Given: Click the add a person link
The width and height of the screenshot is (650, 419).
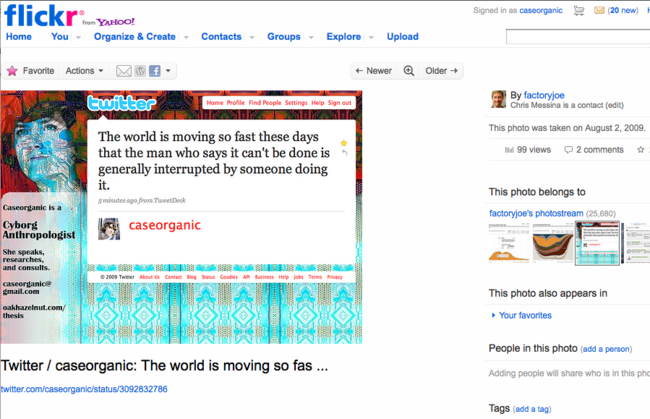Looking at the screenshot, I should point(606,349).
